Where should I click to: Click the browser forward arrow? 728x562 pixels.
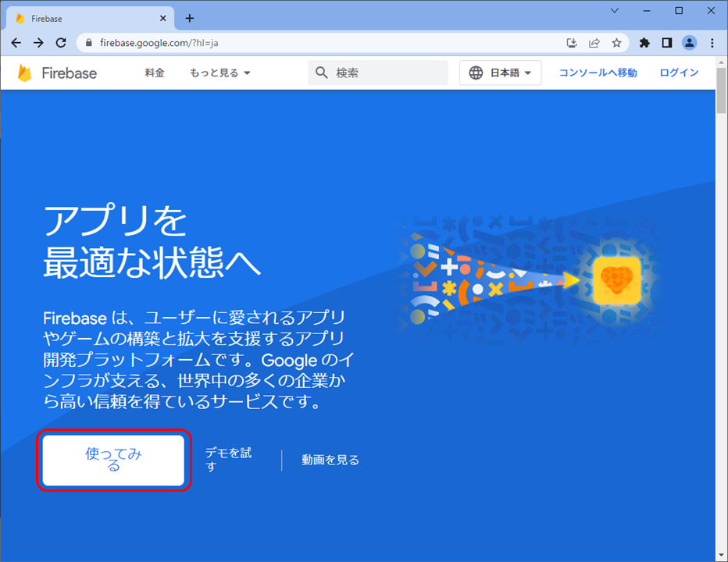pos(38,43)
